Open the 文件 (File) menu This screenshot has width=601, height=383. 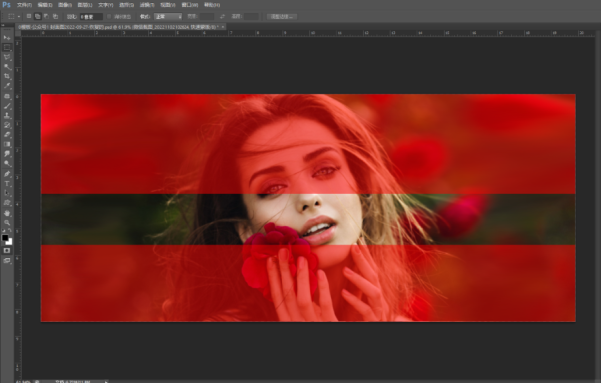24,5
